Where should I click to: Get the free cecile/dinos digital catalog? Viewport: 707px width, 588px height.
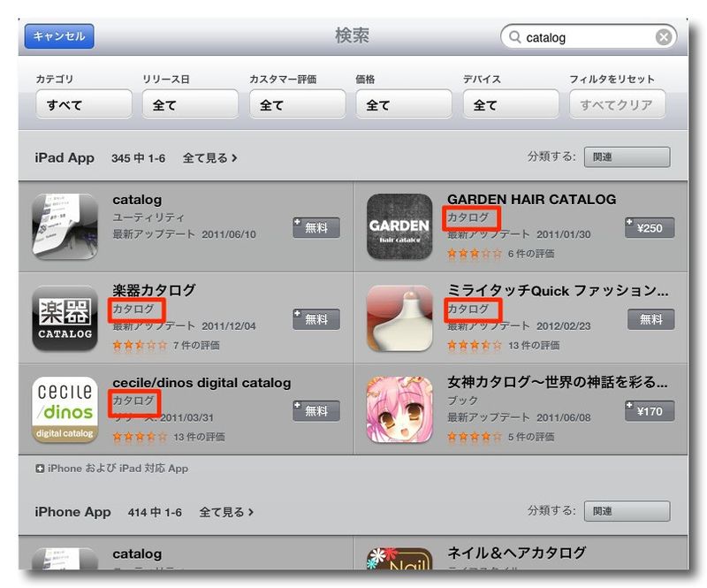(x=316, y=410)
